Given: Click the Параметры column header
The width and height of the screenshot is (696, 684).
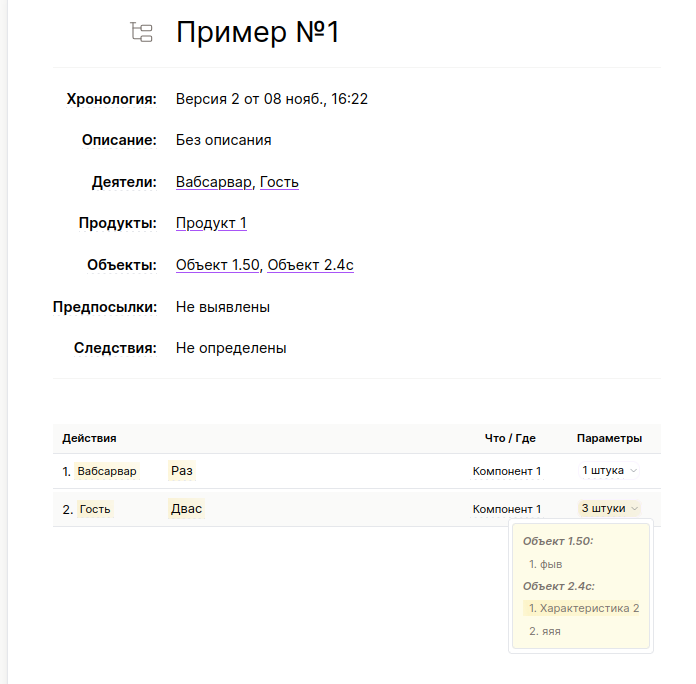Looking at the screenshot, I should pyautogui.click(x=609, y=438).
